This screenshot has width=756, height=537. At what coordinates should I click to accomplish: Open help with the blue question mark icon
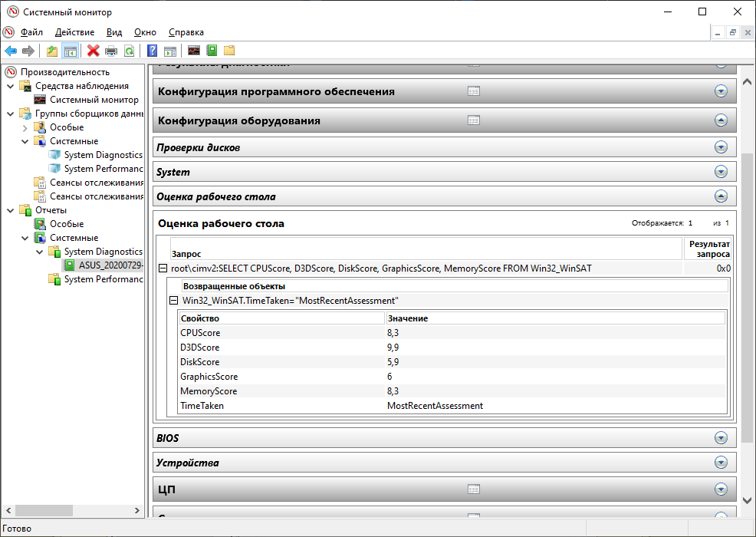(152, 51)
